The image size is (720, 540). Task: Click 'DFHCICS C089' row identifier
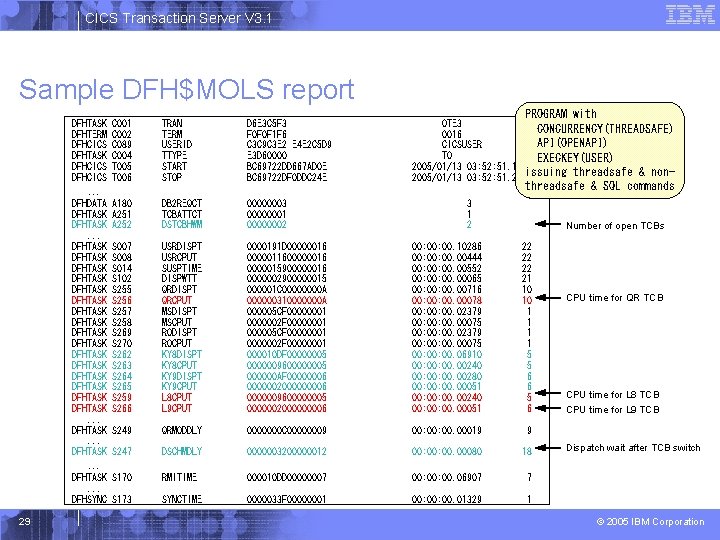[x=101, y=144]
